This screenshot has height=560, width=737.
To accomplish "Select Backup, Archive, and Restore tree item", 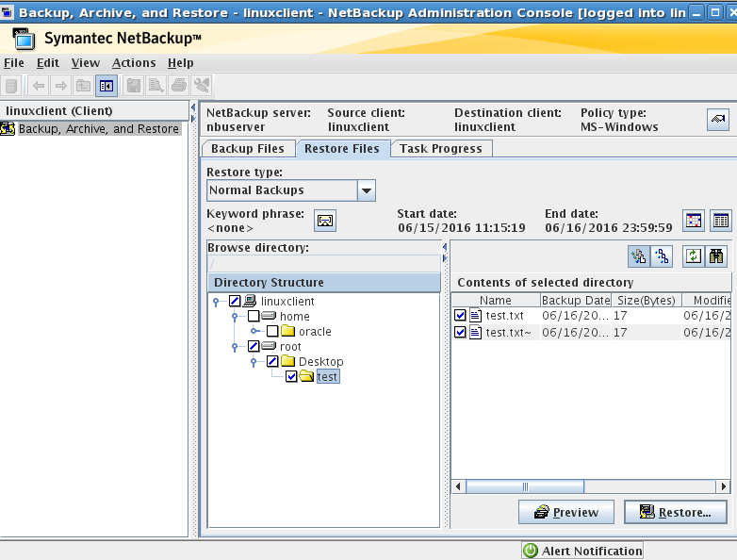I will tap(99, 128).
